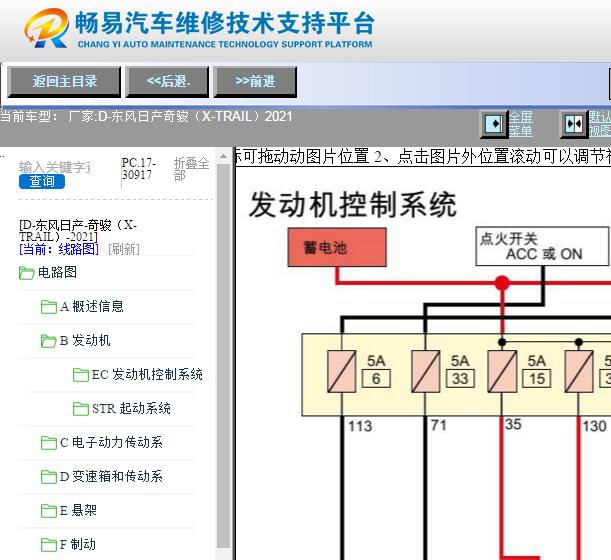Click the red junction node on battery line

point(502,283)
